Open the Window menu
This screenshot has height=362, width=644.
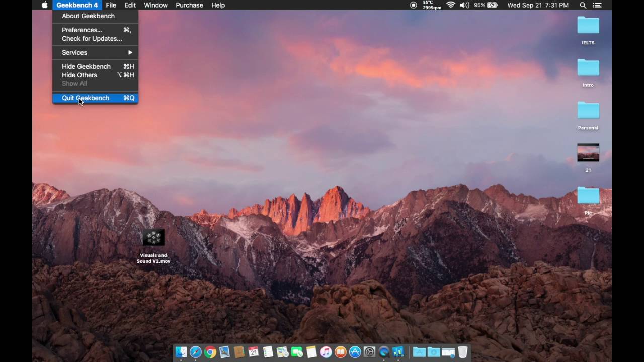click(155, 5)
